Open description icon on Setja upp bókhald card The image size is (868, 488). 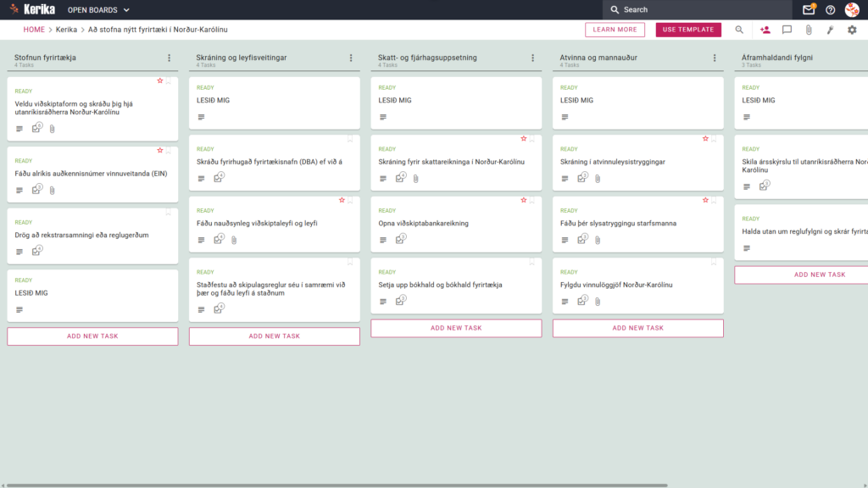coord(383,302)
